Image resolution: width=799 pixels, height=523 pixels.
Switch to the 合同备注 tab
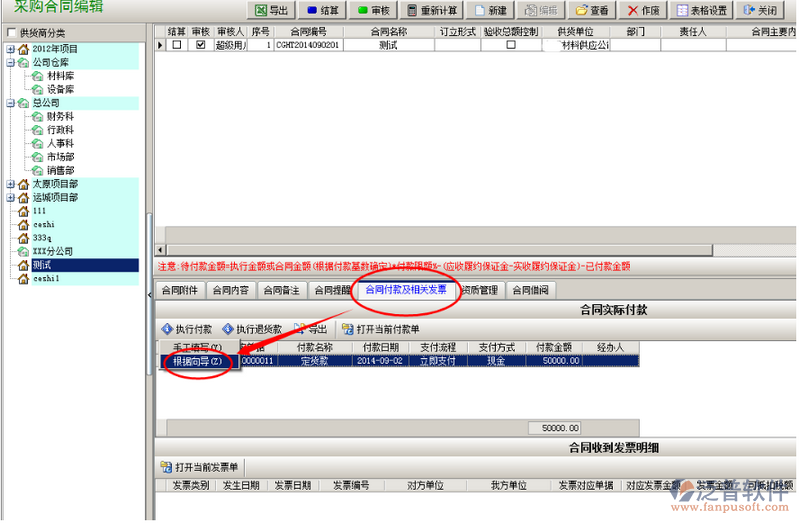(x=282, y=291)
